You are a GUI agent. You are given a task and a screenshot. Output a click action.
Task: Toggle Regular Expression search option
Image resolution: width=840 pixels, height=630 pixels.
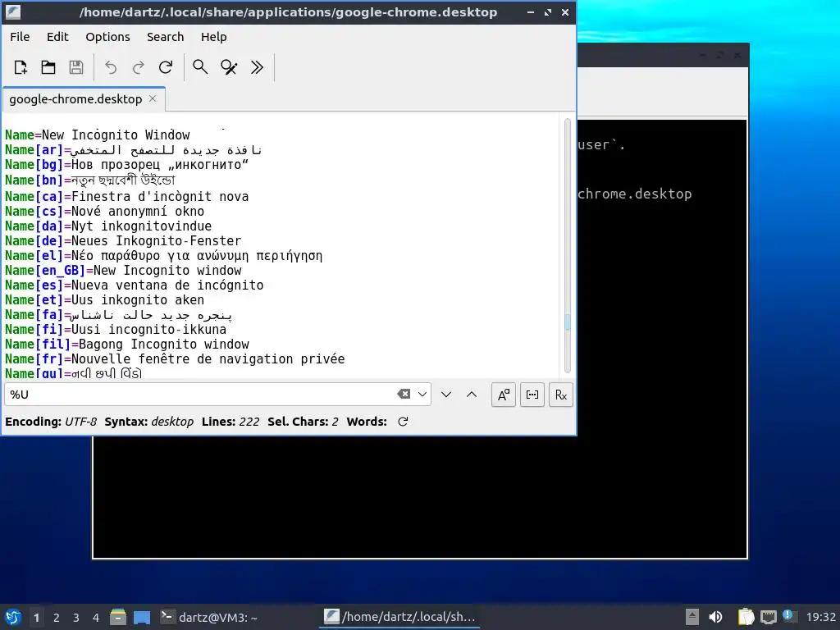tap(561, 395)
